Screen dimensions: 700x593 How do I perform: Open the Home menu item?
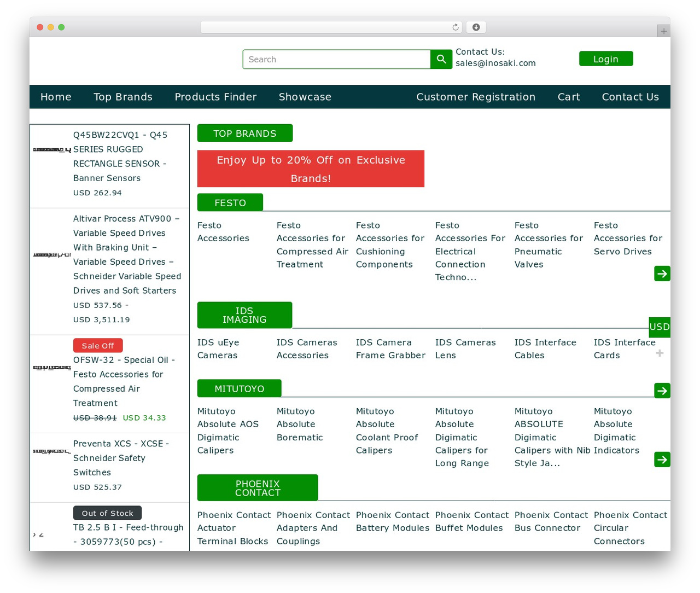pyautogui.click(x=56, y=97)
